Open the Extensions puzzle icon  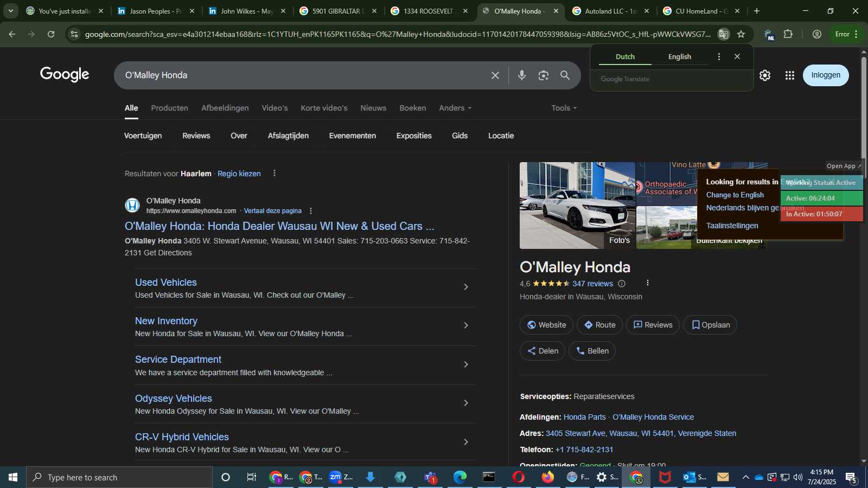coord(788,34)
